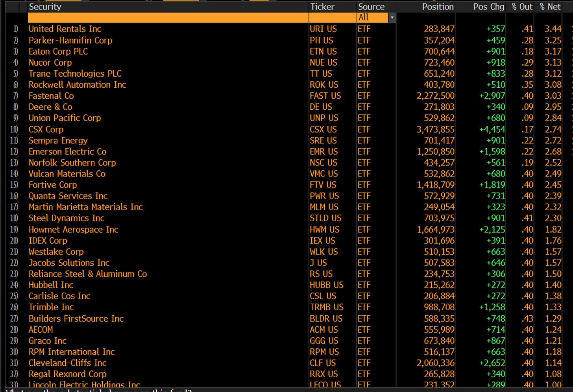The image size is (573, 392).
Task: Click position value 283,847
Action: (439, 29)
